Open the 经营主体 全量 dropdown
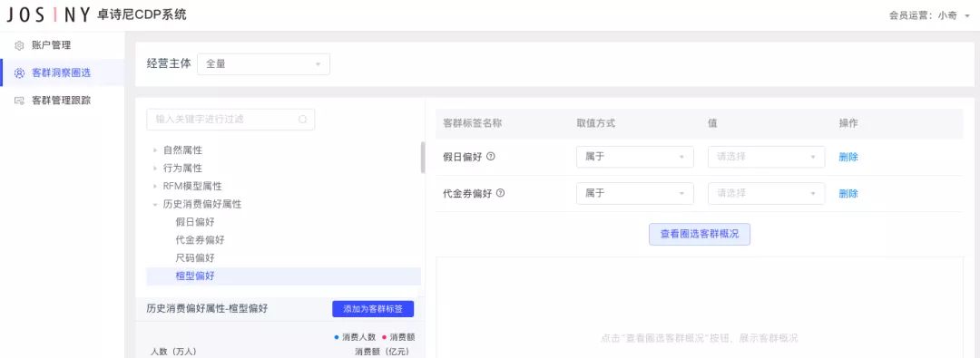Screen dimensions: 980x358 pyautogui.click(x=263, y=64)
